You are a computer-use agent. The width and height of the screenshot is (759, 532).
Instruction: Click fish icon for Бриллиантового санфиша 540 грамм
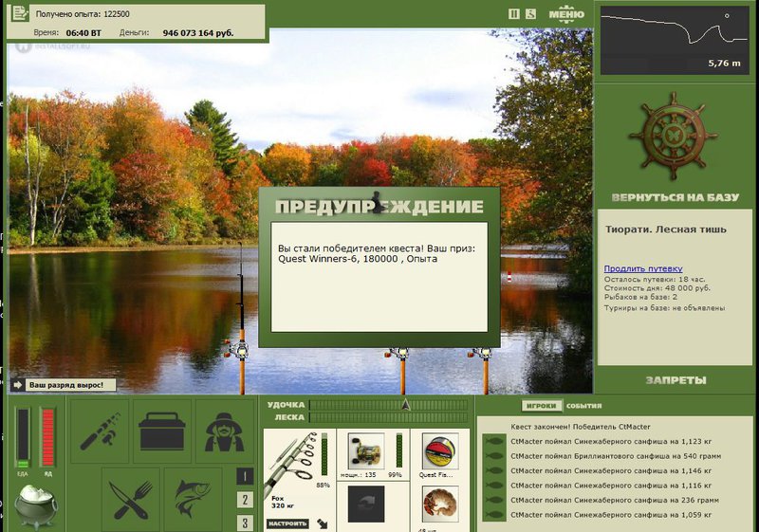point(494,456)
